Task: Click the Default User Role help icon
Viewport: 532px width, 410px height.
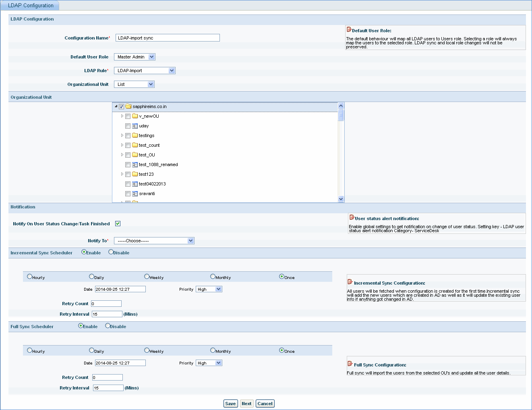Action: coord(349,29)
